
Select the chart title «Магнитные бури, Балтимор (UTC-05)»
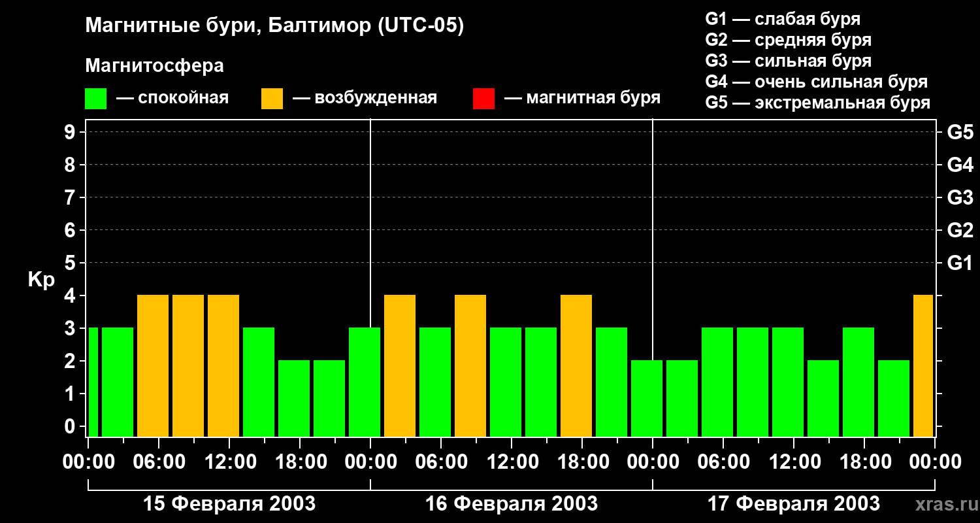click(x=274, y=26)
